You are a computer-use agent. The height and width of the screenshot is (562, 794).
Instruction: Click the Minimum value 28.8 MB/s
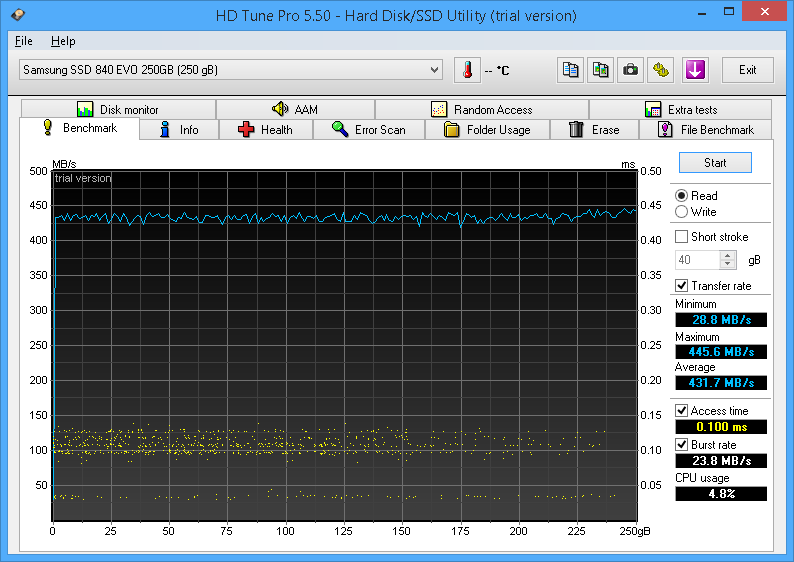721,320
